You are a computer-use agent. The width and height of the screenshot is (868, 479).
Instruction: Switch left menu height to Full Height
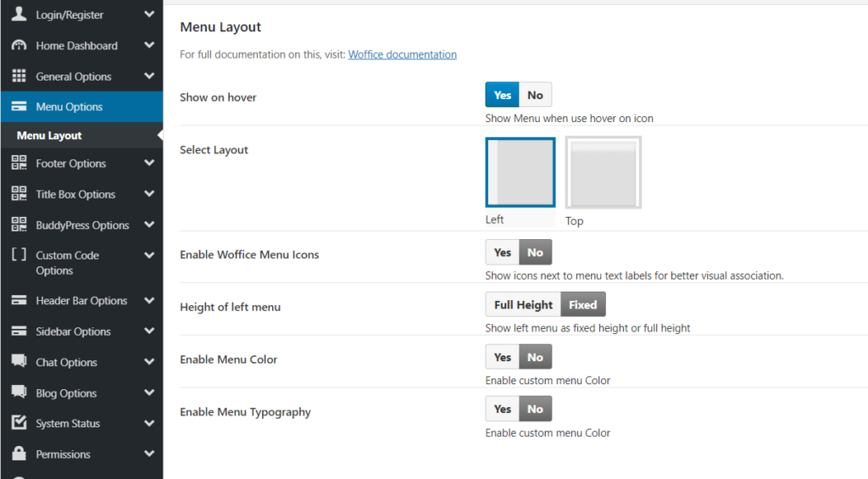[523, 305]
